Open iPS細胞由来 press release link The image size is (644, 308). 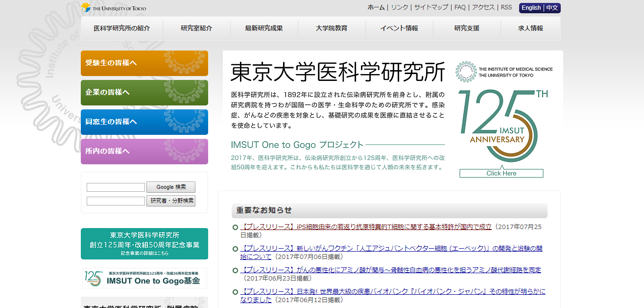click(366, 227)
